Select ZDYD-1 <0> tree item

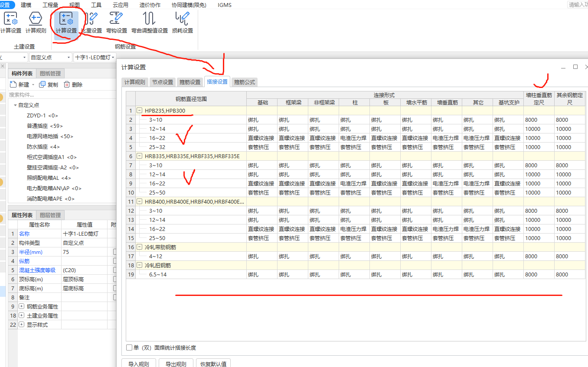click(42, 115)
